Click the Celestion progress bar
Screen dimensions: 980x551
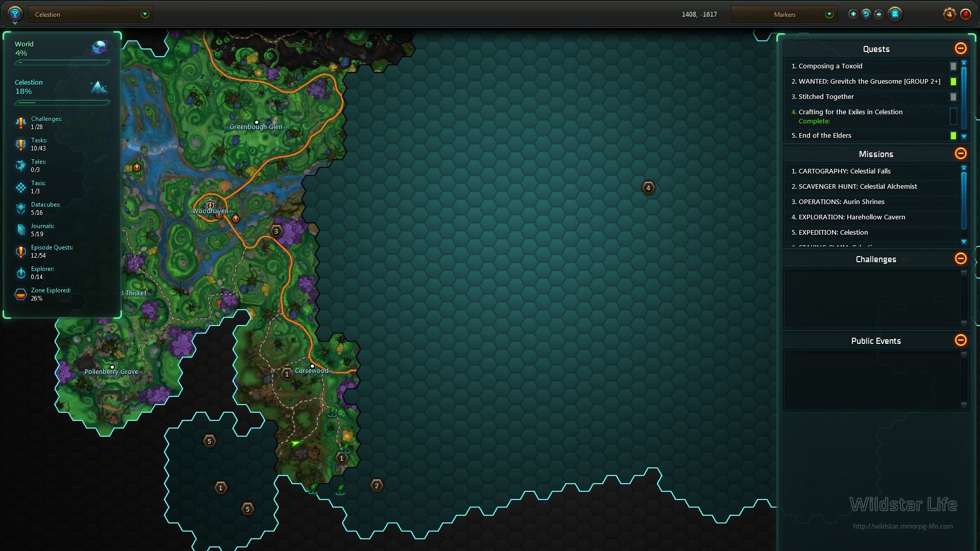62,103
